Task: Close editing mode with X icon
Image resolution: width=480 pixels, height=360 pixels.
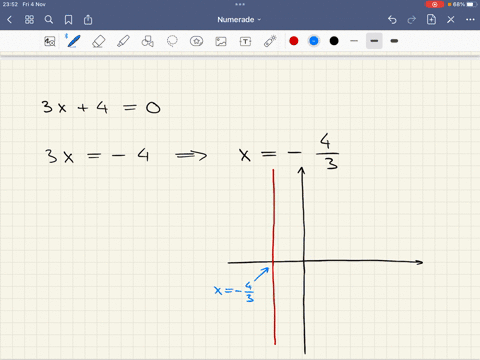Action: (x=451, y=20)
